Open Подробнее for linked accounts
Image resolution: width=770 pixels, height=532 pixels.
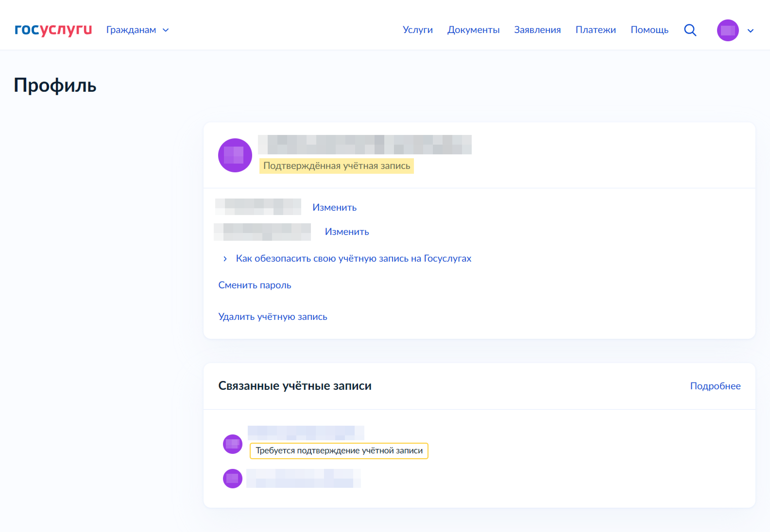715,386
